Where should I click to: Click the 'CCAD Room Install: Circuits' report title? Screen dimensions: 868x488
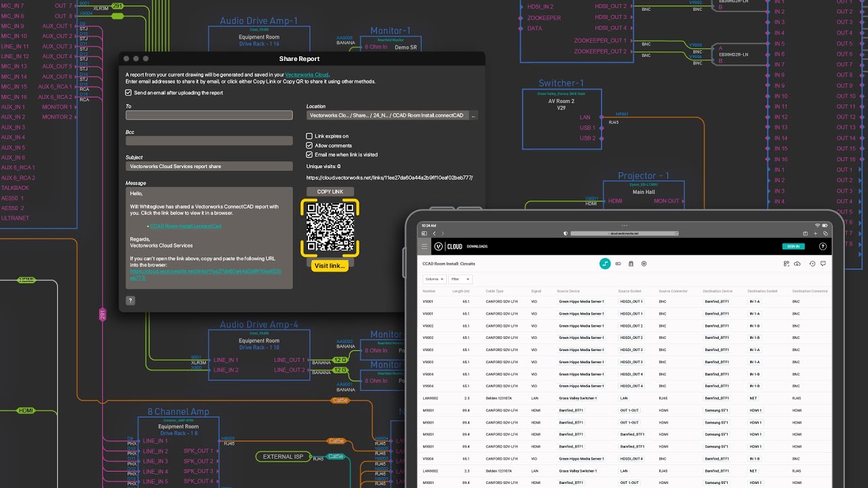448,264
